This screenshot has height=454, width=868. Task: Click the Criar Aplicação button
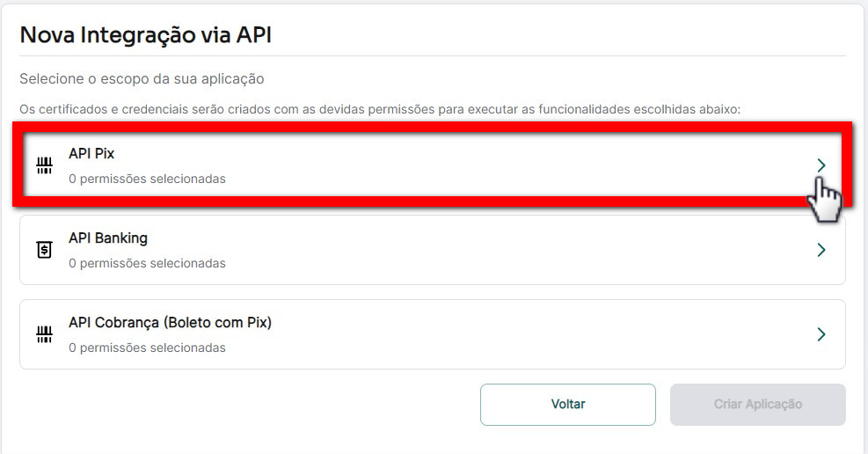757,404
